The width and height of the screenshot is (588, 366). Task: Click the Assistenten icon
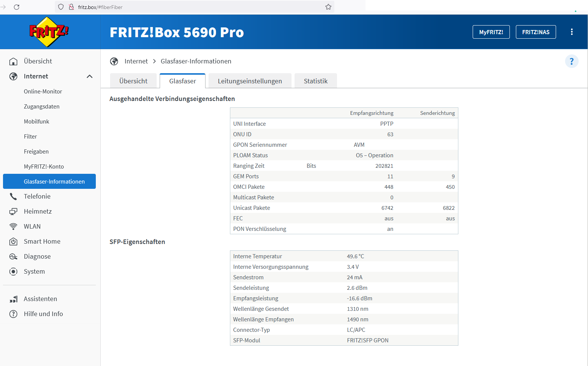[14, 299]
